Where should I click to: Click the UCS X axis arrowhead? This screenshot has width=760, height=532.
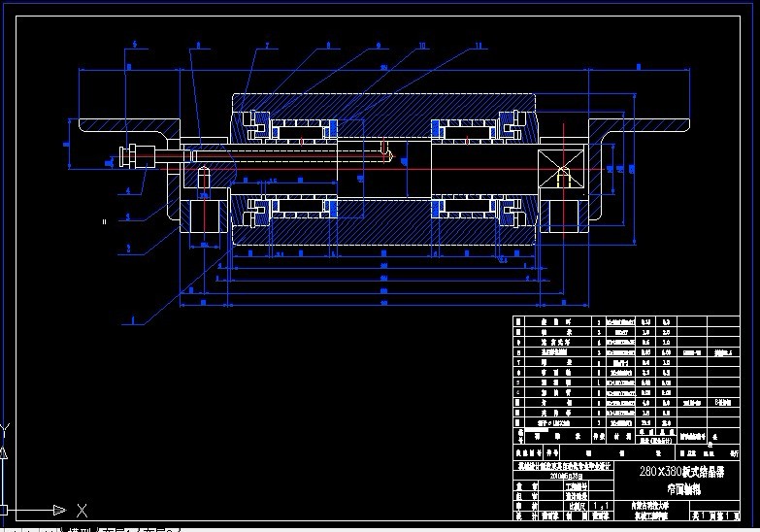click(x=59, y=510)
